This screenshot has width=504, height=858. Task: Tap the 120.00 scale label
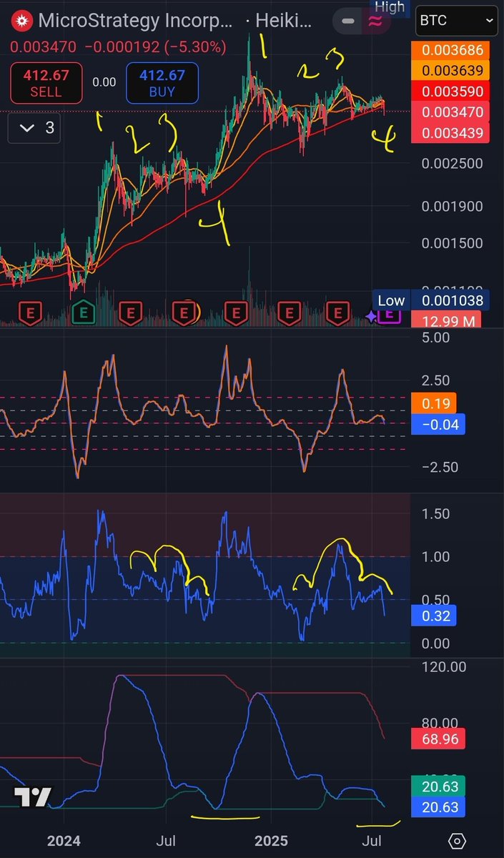pos(444,666)
